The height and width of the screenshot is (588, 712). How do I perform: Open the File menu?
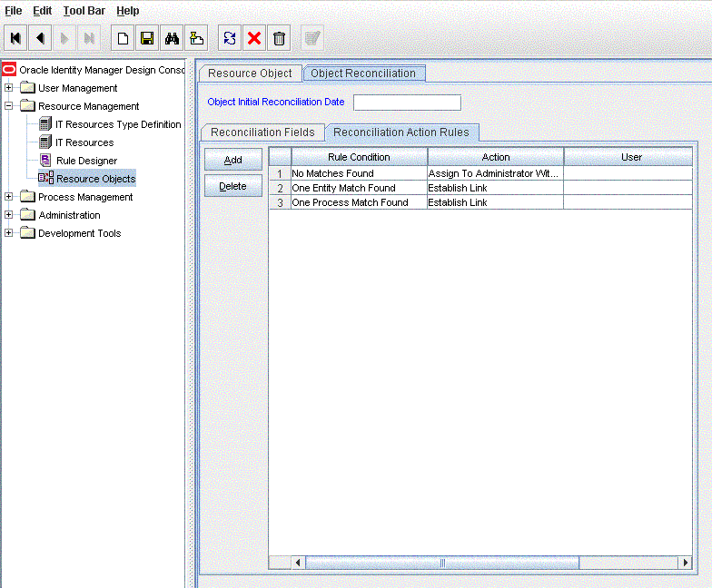click(x=13, y=11)
